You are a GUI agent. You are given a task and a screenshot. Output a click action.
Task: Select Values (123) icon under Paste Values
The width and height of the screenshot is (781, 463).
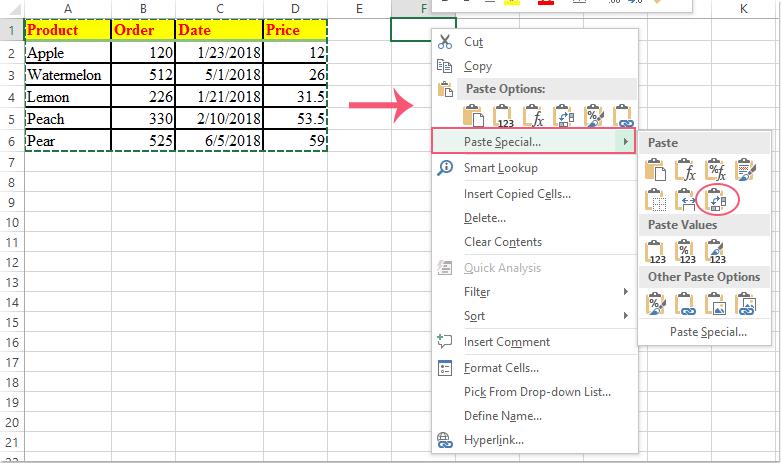tap(655, 251)
